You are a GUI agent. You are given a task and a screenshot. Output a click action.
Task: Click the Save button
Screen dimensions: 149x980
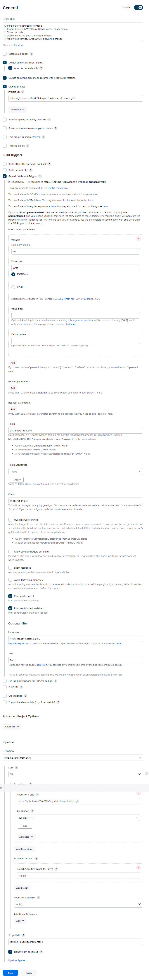10,973
